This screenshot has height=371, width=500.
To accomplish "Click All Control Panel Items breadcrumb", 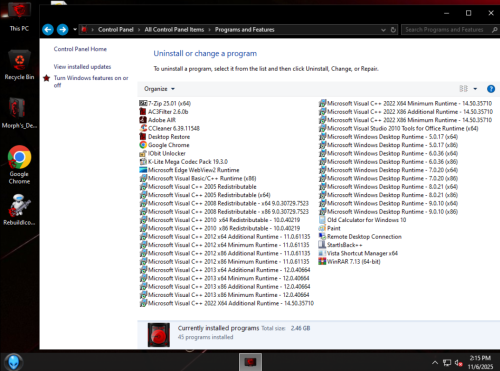I will (174, 30).
